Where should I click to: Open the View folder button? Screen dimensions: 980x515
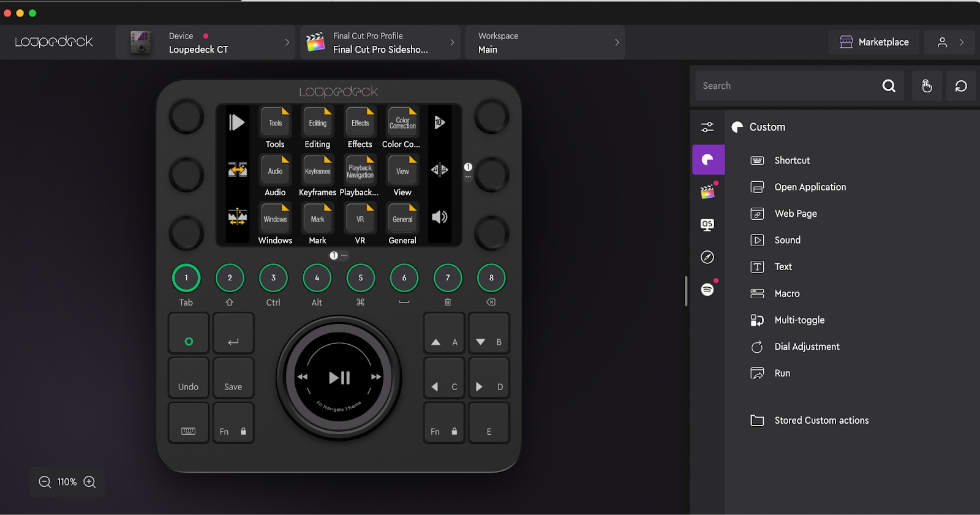[x=402, y=171]
